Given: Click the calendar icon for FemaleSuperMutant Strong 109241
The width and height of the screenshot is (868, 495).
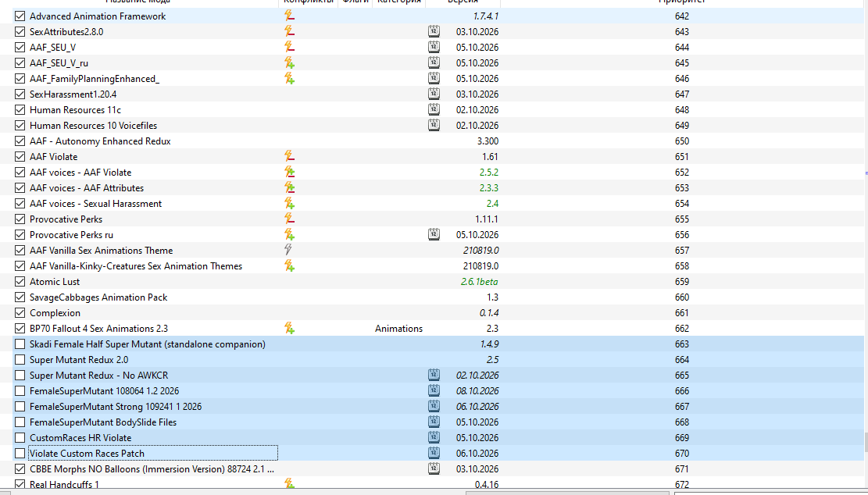Looking at the screenshot, I should tap(434, 407).
